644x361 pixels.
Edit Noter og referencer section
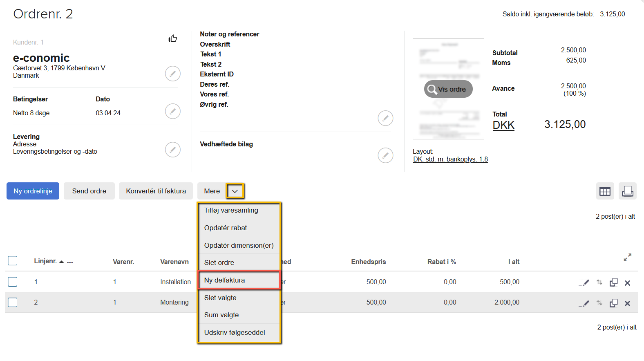385,118
